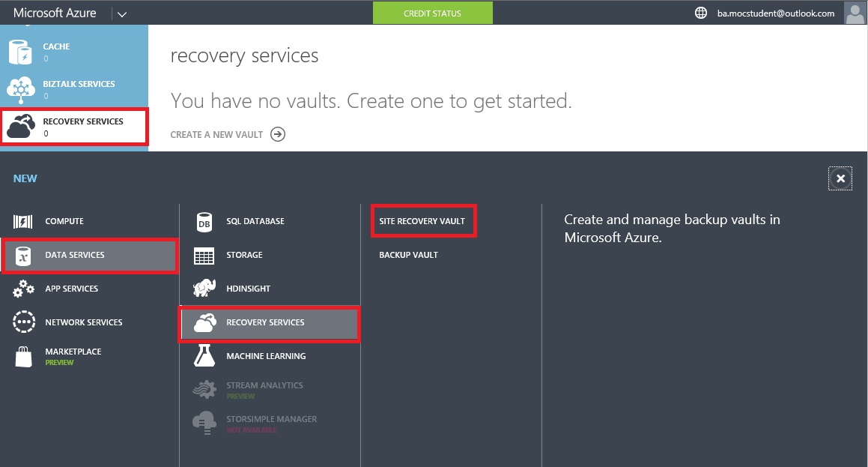Viewport: 868px width, 467px height.
Task: Open Recovery Services label in sidebar
Action: (x=83, y=121)
